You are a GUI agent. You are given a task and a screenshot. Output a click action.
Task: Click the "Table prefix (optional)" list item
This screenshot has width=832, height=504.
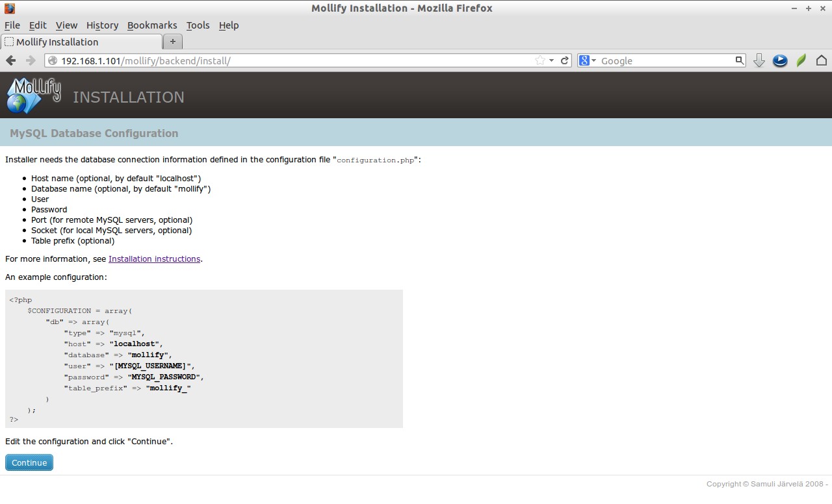(73, 240)
